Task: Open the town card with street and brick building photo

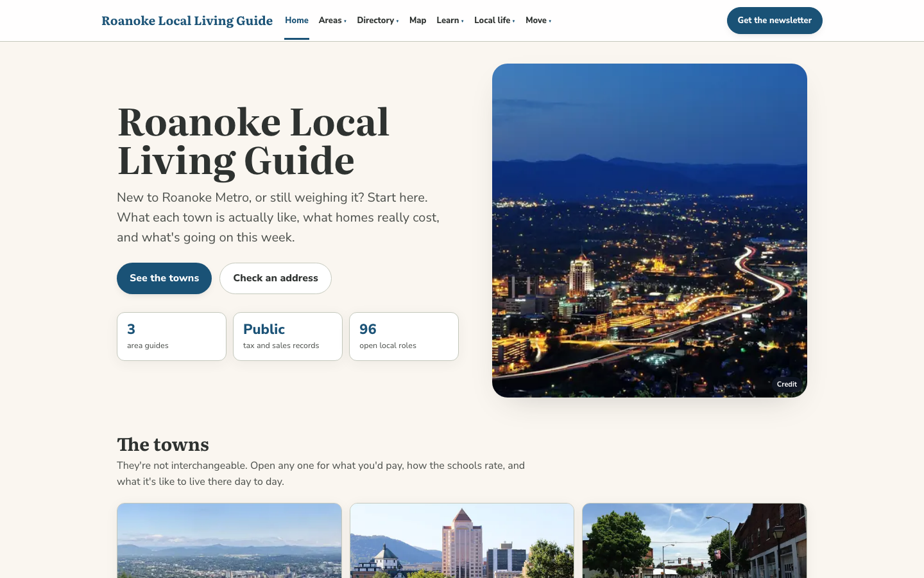Action: coord(694,541)
